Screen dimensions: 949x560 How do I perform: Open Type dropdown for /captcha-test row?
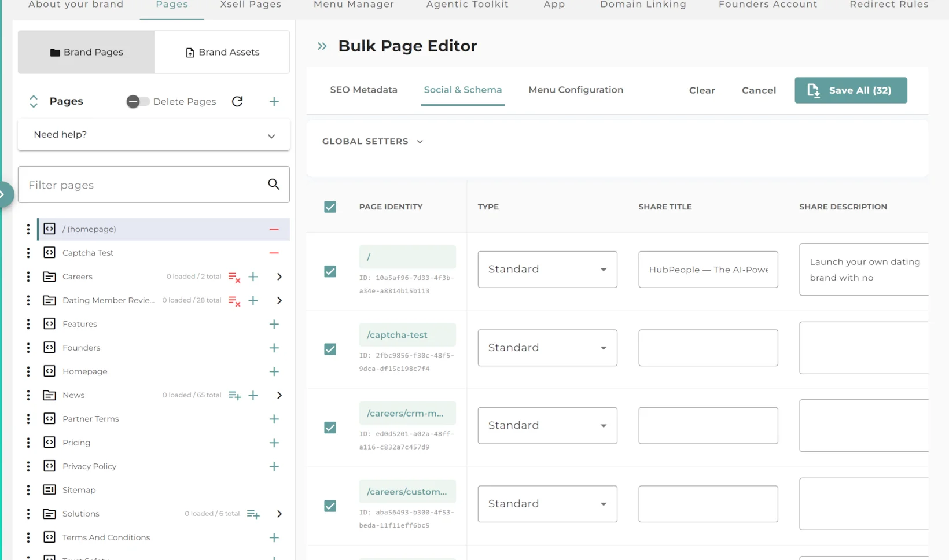coord(547,348)
